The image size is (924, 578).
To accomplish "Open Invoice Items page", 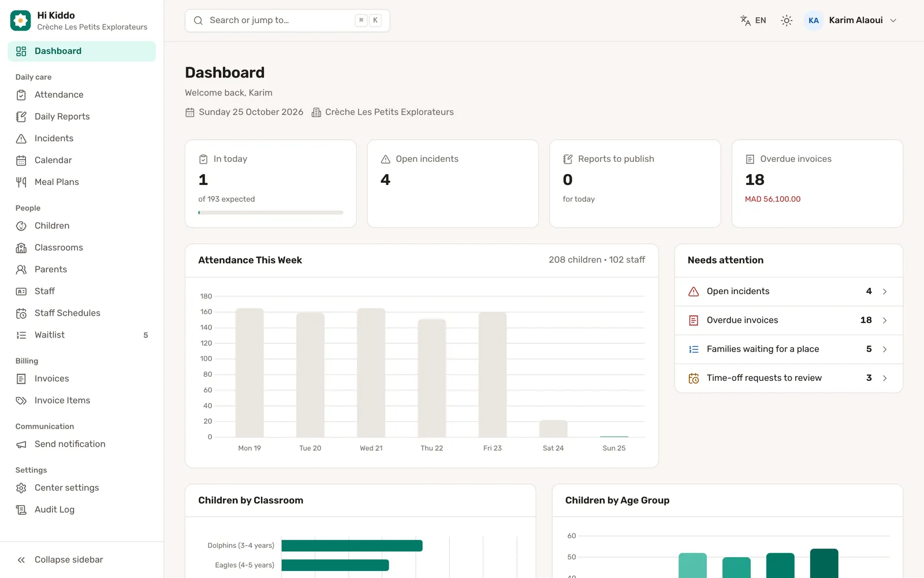I will (x=81, y=401).
